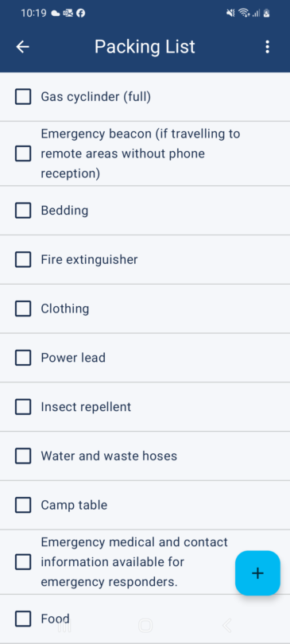
Task: Check the Food item checkbox
Action: (x=23, y=619)
